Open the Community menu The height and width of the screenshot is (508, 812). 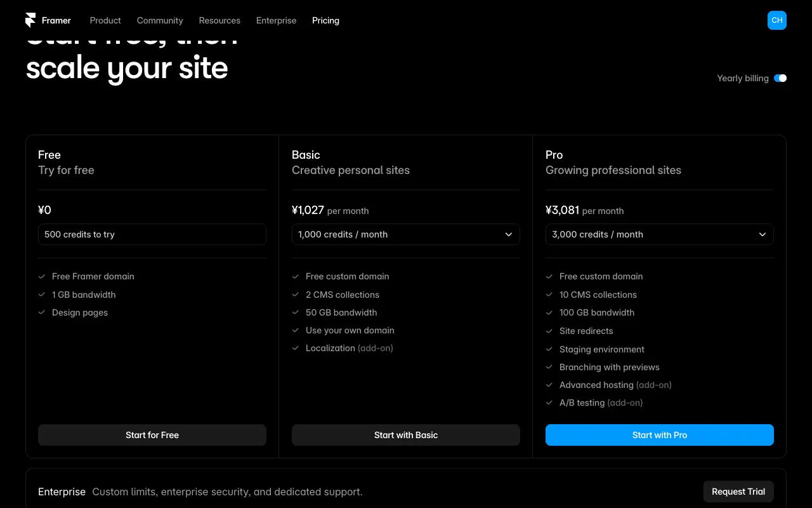160,20
